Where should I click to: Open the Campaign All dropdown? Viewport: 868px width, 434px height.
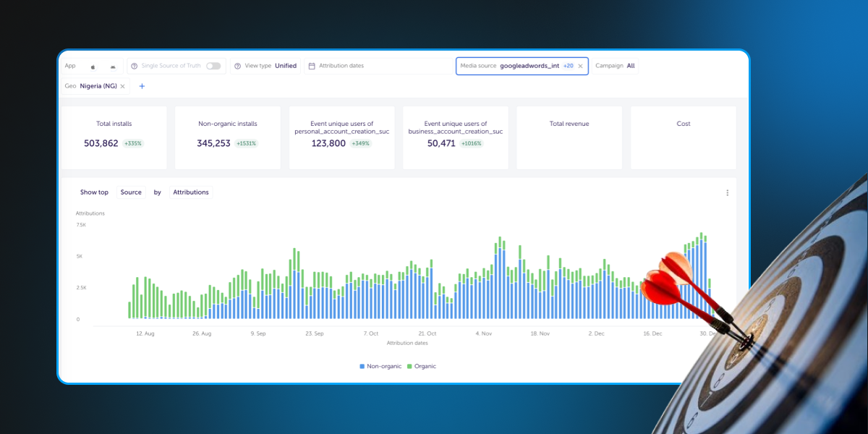point(615,66)
